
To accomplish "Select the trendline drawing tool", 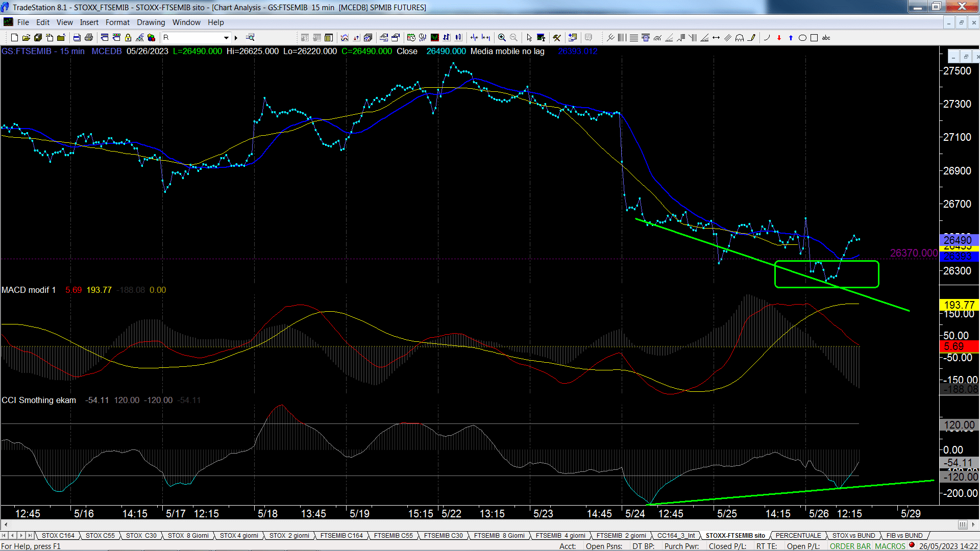I will (x=610, y=38).
